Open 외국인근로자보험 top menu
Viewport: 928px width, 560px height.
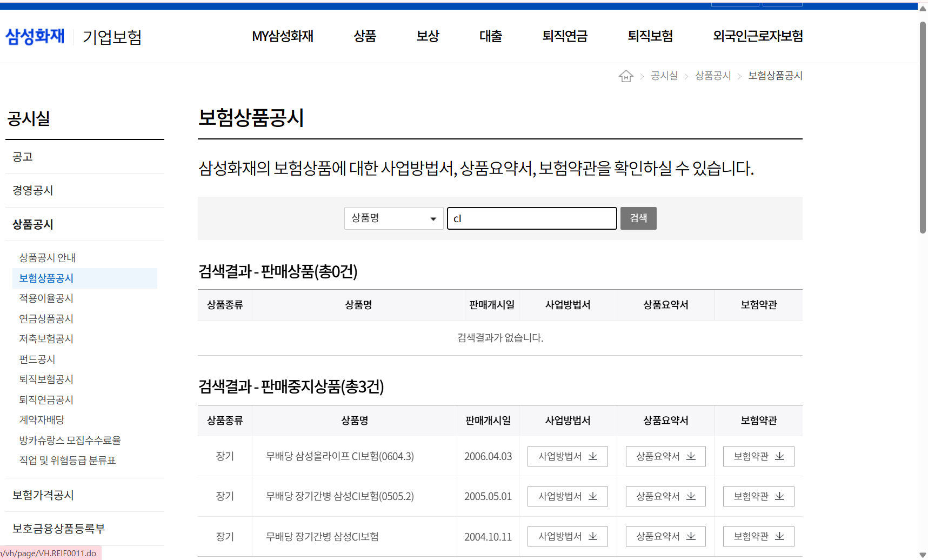point(758,36)
